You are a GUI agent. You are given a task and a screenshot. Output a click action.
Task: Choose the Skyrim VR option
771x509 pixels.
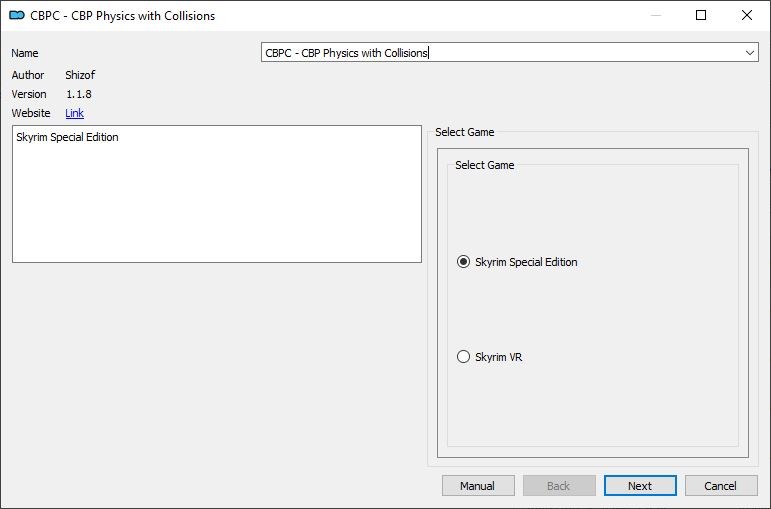463,357
